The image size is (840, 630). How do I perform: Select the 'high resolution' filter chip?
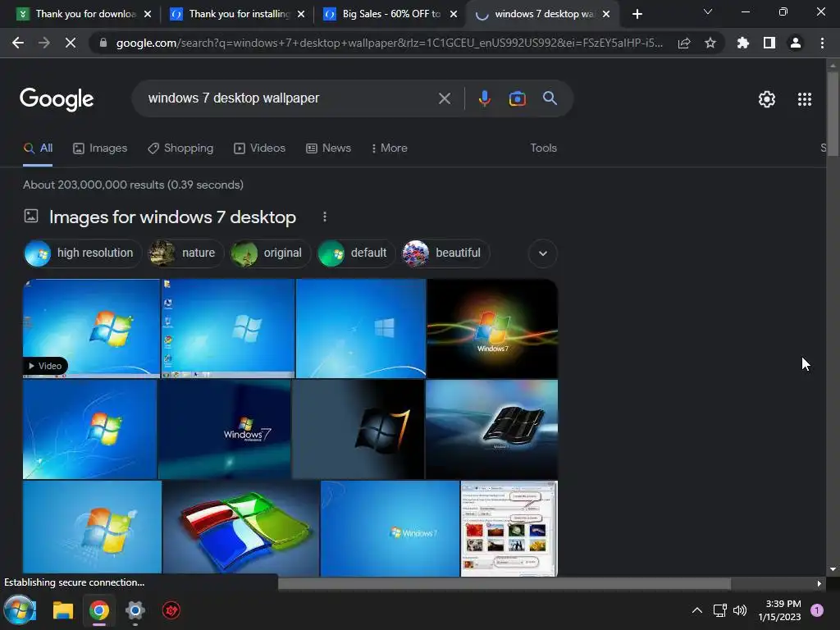coord(83,253)
